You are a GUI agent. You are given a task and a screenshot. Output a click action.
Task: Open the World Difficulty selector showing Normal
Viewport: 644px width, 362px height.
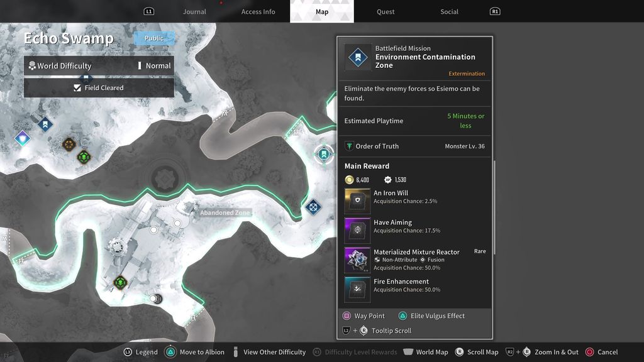click(99, 65)
